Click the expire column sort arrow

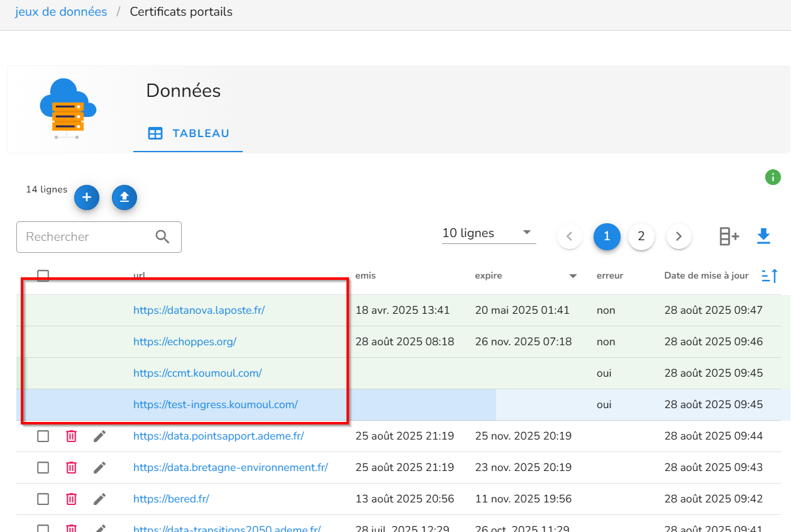[573, 276]
